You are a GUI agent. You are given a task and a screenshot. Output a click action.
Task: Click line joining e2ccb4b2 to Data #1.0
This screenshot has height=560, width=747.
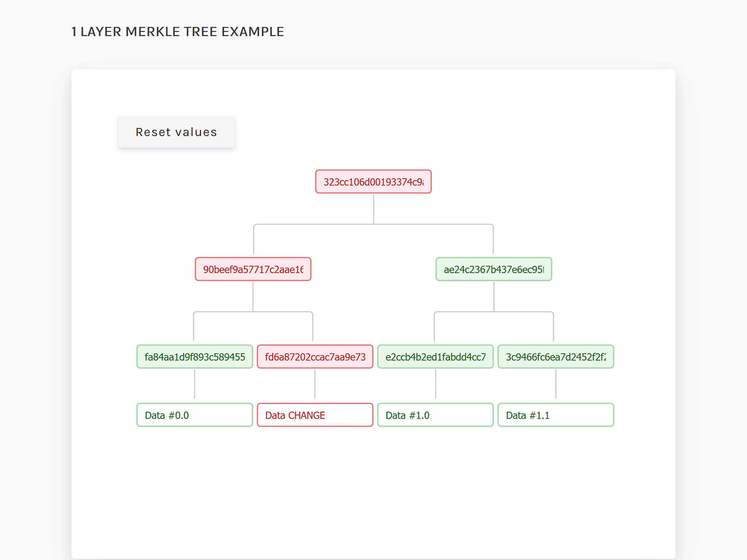coord(436,384)
